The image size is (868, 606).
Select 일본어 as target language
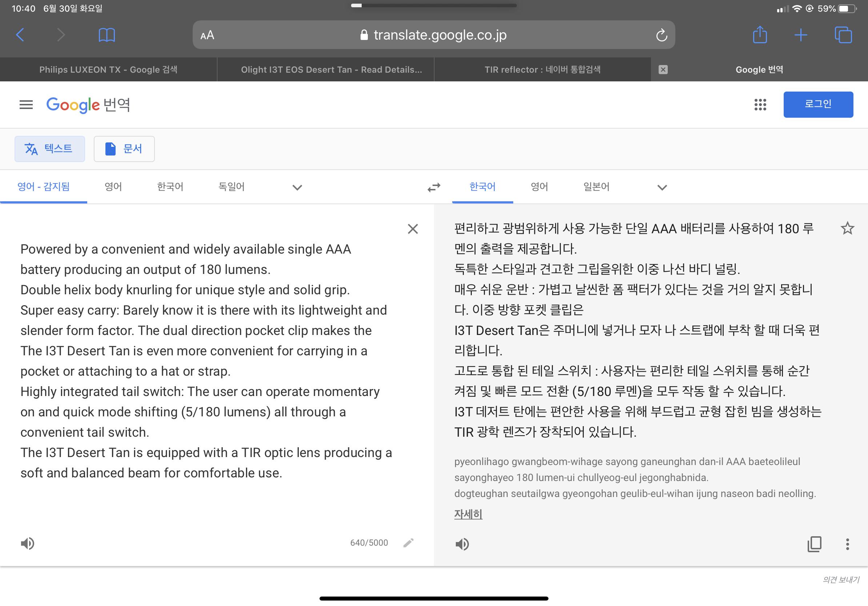pos(596,187)
